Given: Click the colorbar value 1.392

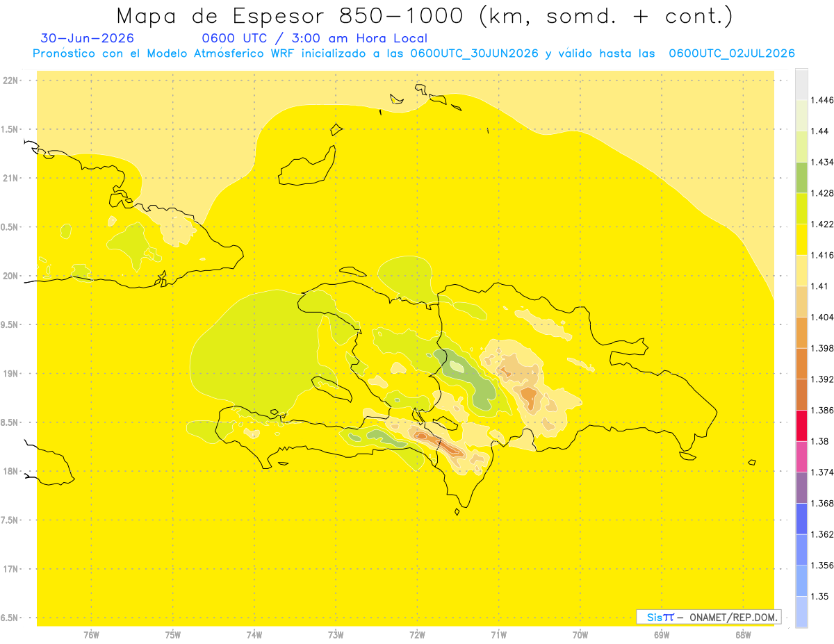Looking at the screenshot, I should coord(824,379).
